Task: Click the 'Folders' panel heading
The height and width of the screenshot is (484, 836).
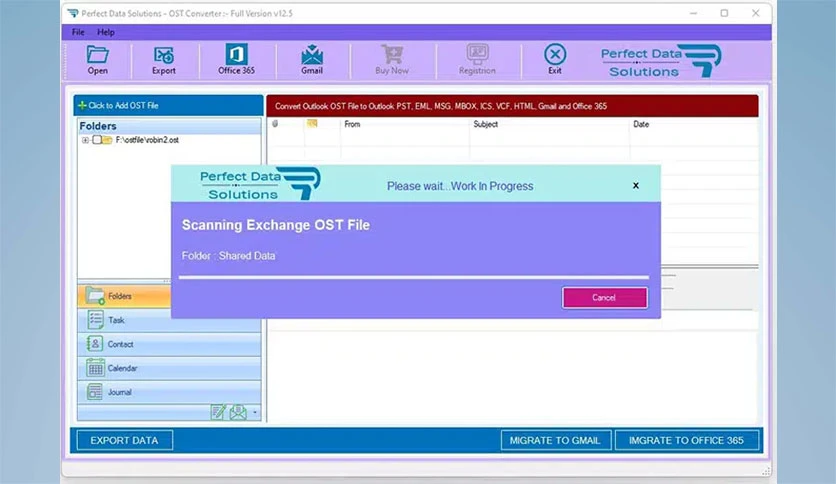Action: [x=98, y=126]
